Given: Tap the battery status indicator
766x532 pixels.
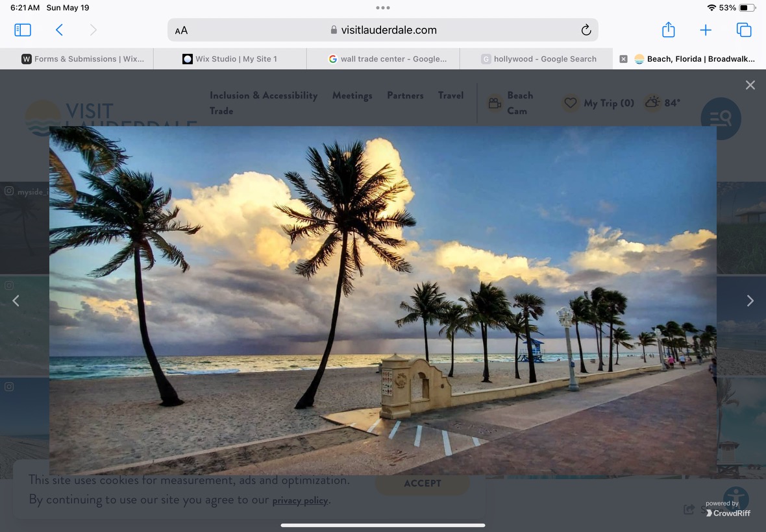Looking at the screenshot, I should 747,8.
